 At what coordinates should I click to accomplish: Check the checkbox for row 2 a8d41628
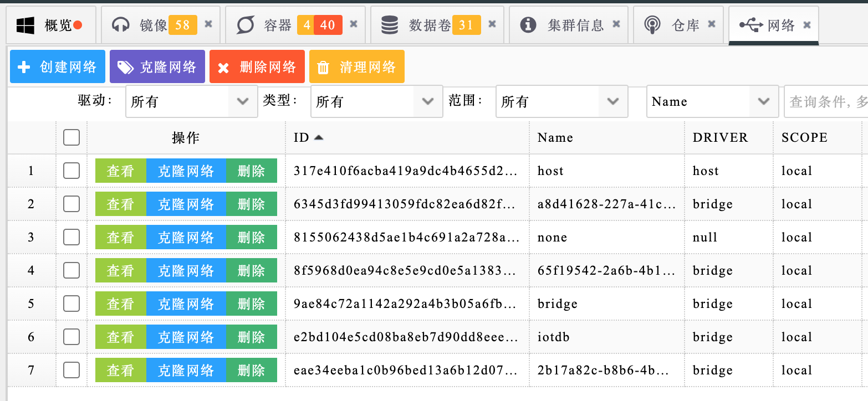click(72, 204)
